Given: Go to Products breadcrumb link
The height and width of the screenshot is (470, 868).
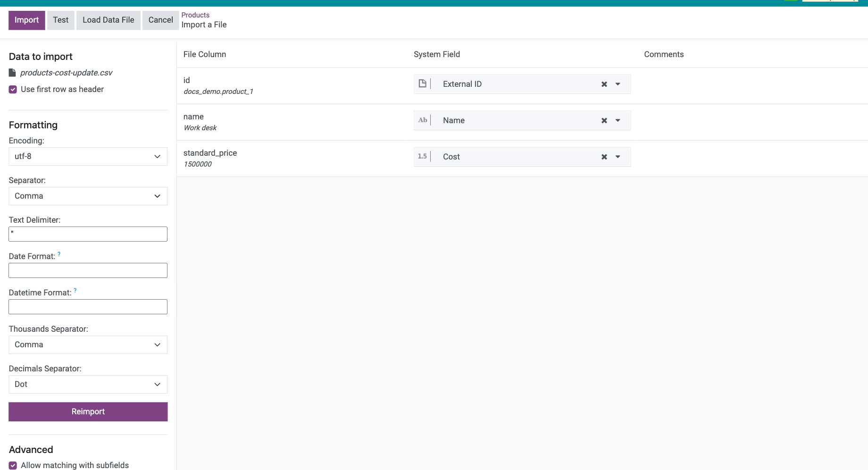Looking at the screenshot, I should tap(195, 15).
